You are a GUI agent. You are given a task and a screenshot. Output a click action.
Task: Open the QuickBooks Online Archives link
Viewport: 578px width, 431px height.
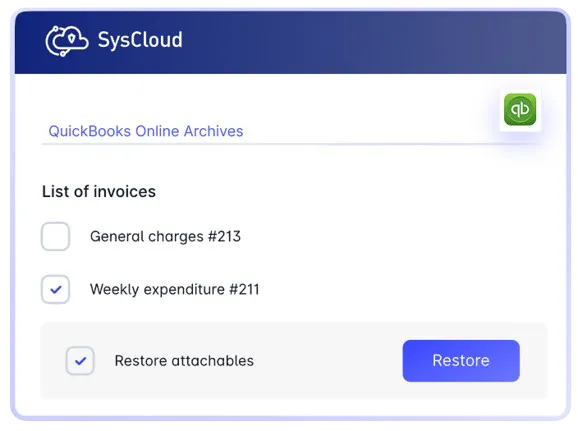(x=146, y=131)
